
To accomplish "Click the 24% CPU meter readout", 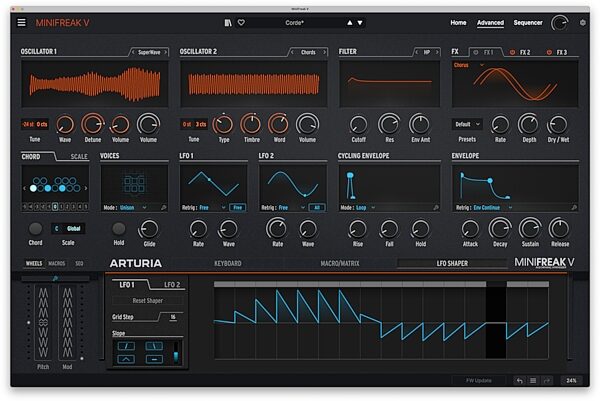I will pyautogui.click(x=571, y=380).
